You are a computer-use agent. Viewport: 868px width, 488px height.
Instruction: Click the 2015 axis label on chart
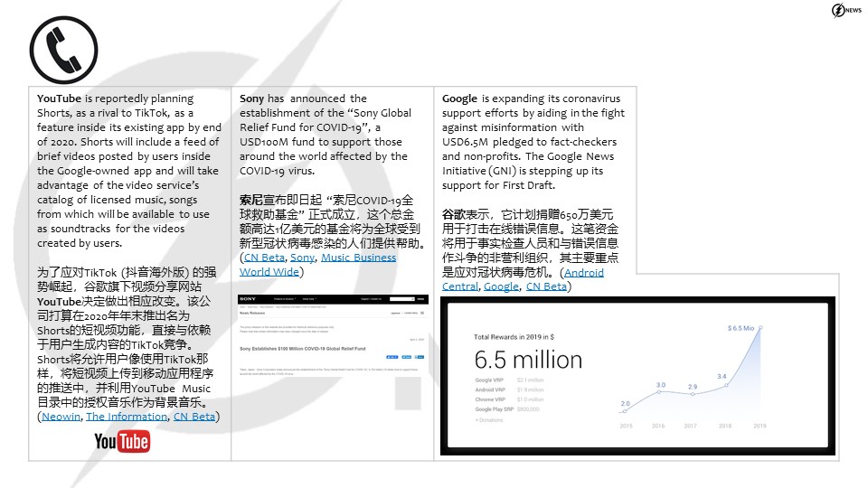pos(626,426)
